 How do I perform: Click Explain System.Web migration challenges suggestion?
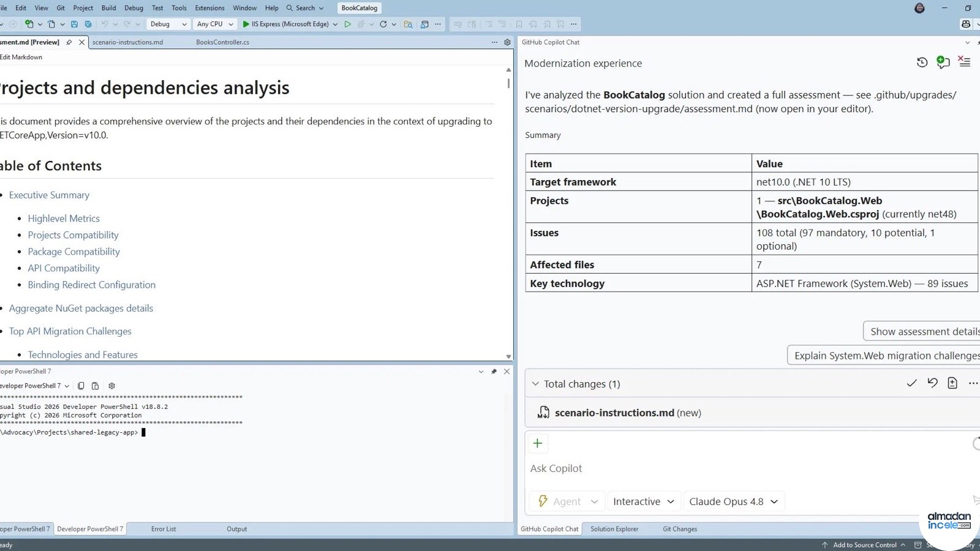(884, 356)
